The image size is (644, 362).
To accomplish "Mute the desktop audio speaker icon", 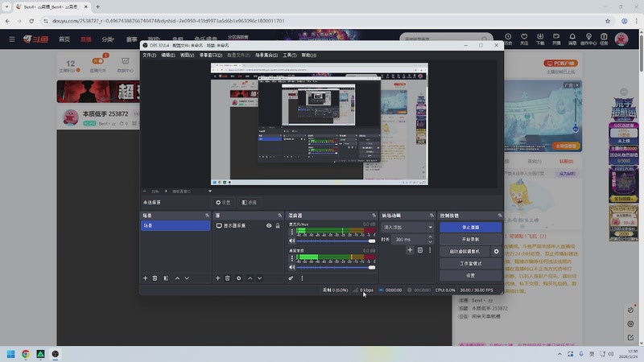I will coord(291,267).
